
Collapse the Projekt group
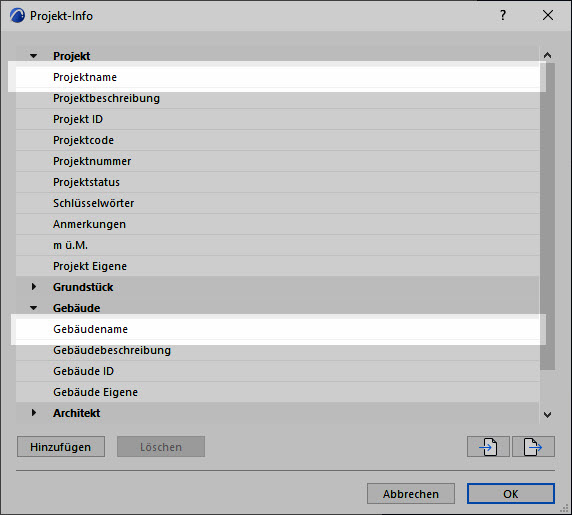click(34, 56)
